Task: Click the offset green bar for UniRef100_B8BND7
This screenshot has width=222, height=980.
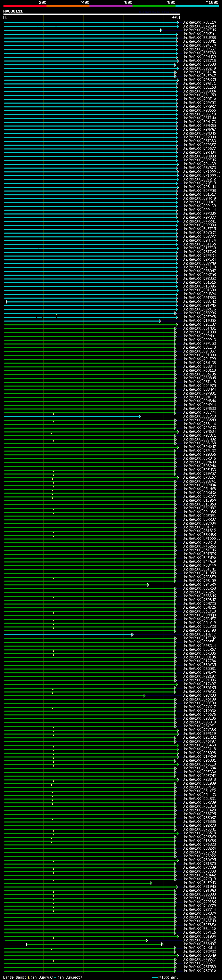Action: (95, 945)
